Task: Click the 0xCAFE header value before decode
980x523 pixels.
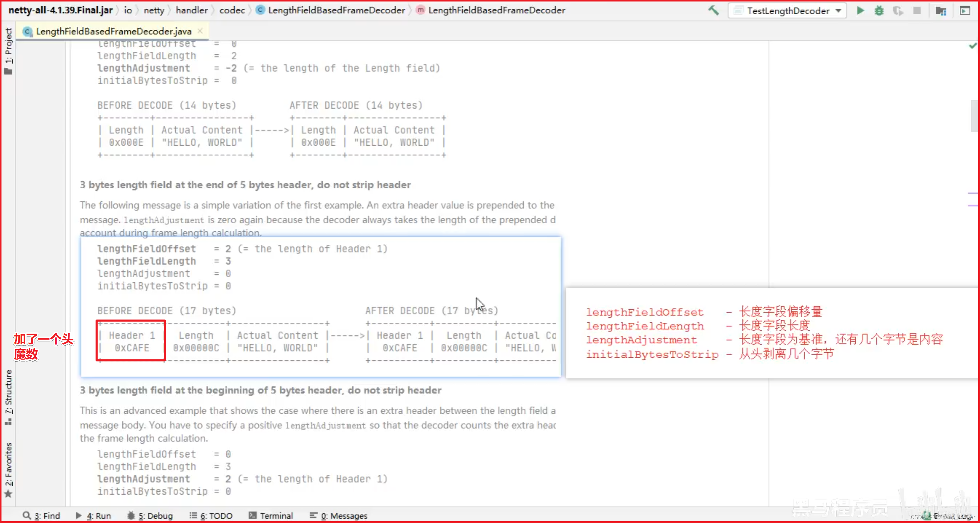Action: pos(132,348)
